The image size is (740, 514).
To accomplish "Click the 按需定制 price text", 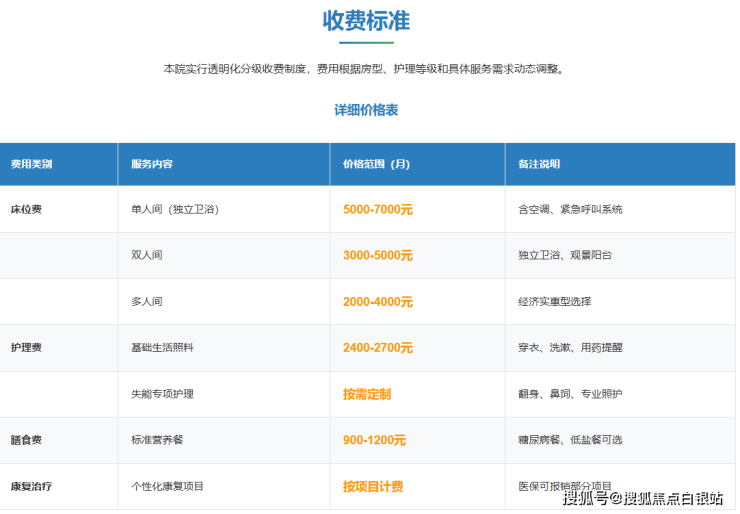I will point(366,394).
